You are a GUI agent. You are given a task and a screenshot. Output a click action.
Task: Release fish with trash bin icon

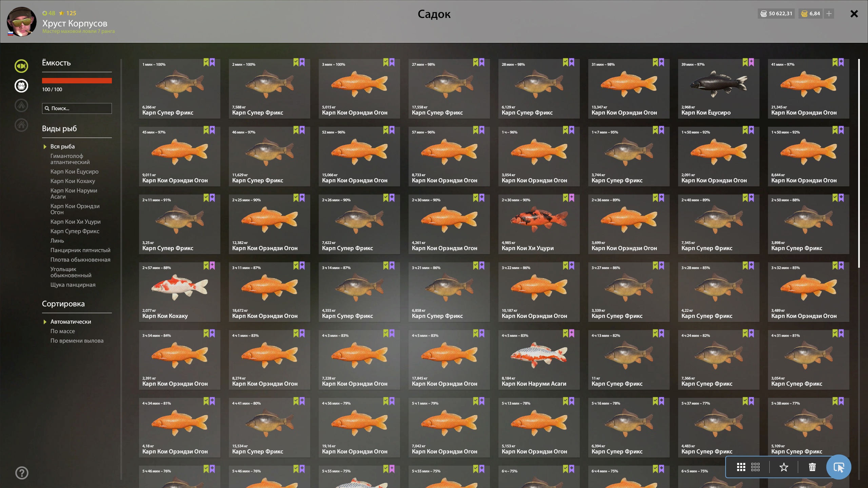812,467
